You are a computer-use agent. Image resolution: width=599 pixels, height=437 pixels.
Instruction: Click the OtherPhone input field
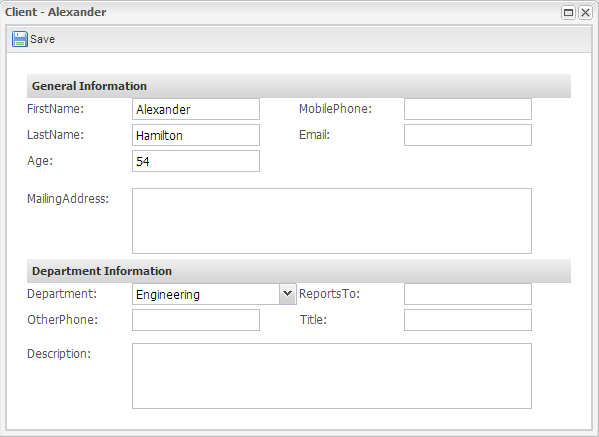pos(196,320)
